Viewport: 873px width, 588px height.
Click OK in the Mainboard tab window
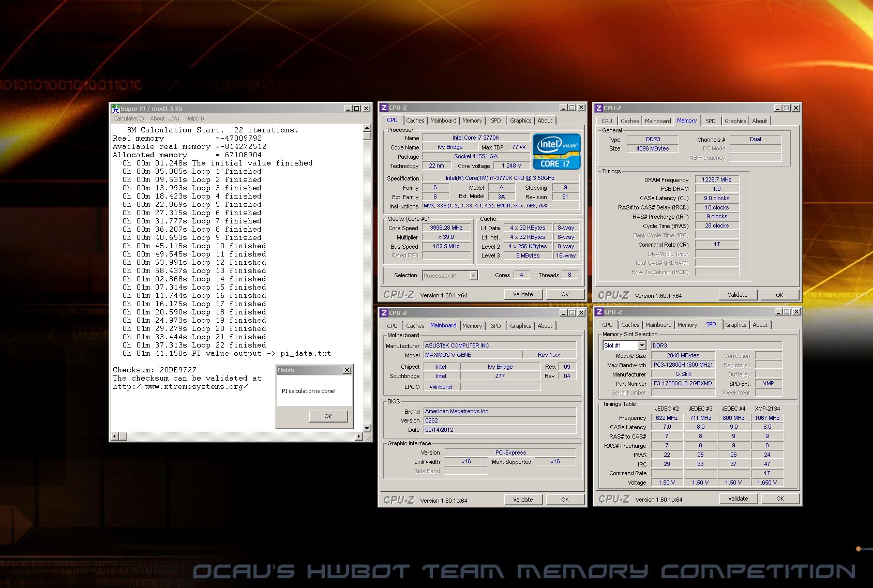[565, 500]
